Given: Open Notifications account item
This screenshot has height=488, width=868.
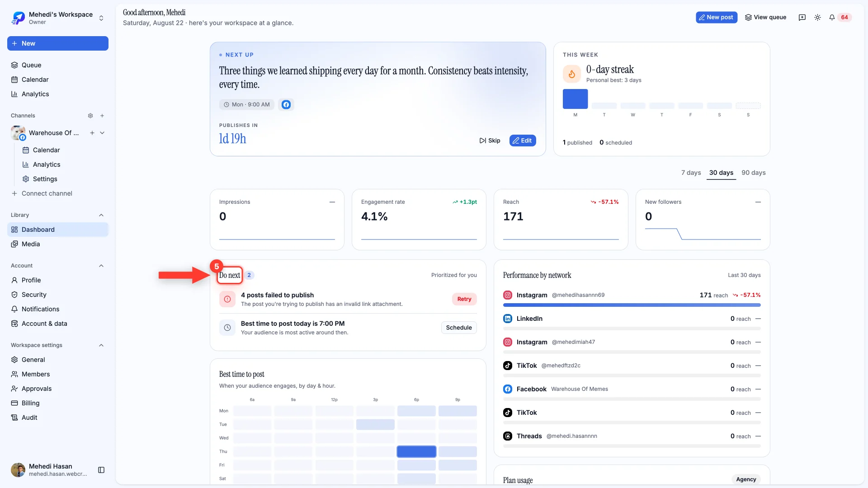Looking at the screenshot, I should pyautogui.click(x=58, y=309).
